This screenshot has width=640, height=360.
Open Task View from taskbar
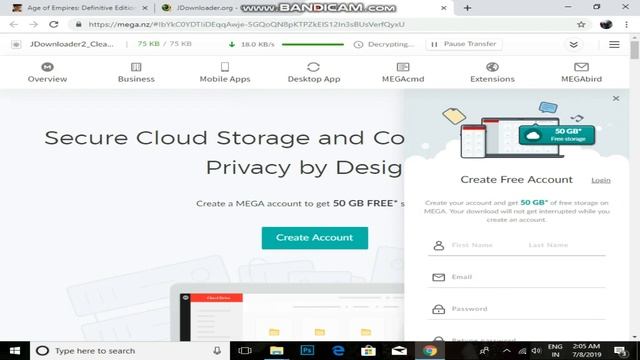pos(245,351)
